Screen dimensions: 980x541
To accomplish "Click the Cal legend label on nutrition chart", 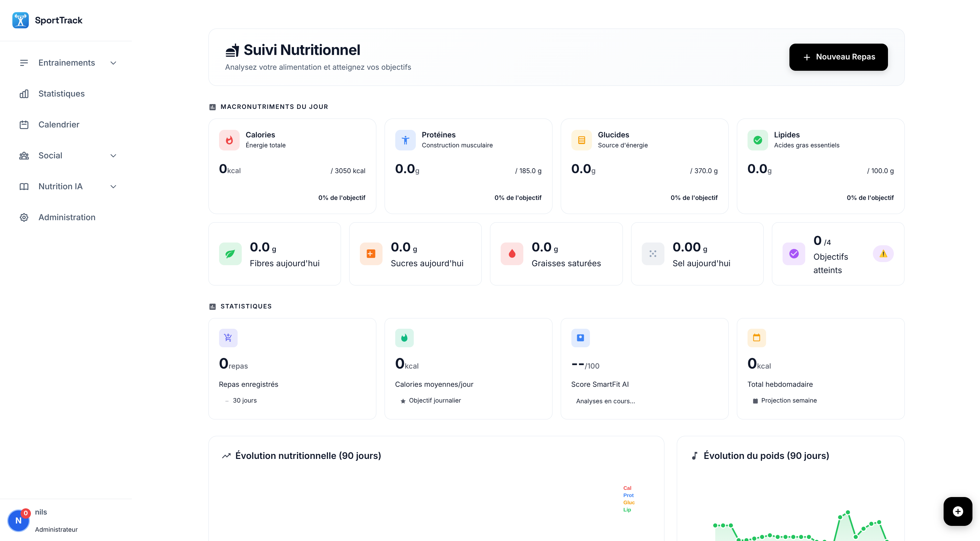I will pos(627,488).
